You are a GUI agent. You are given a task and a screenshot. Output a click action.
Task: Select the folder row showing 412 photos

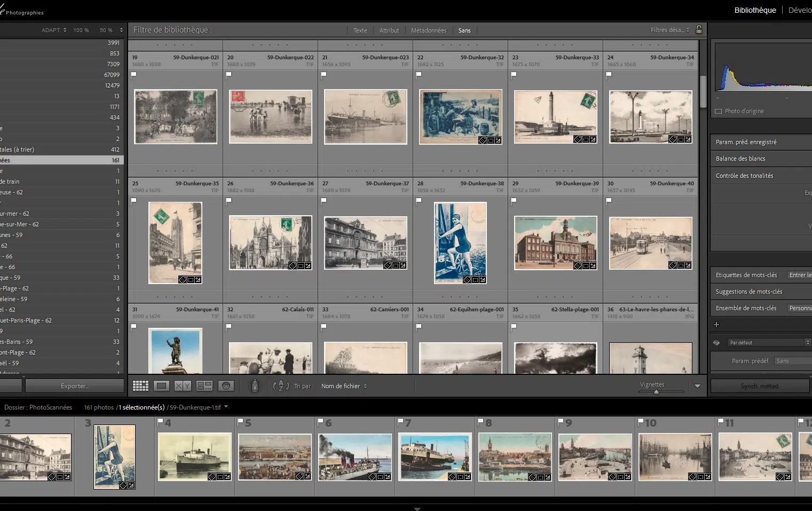pyautogui.click(x=62, y=150)
